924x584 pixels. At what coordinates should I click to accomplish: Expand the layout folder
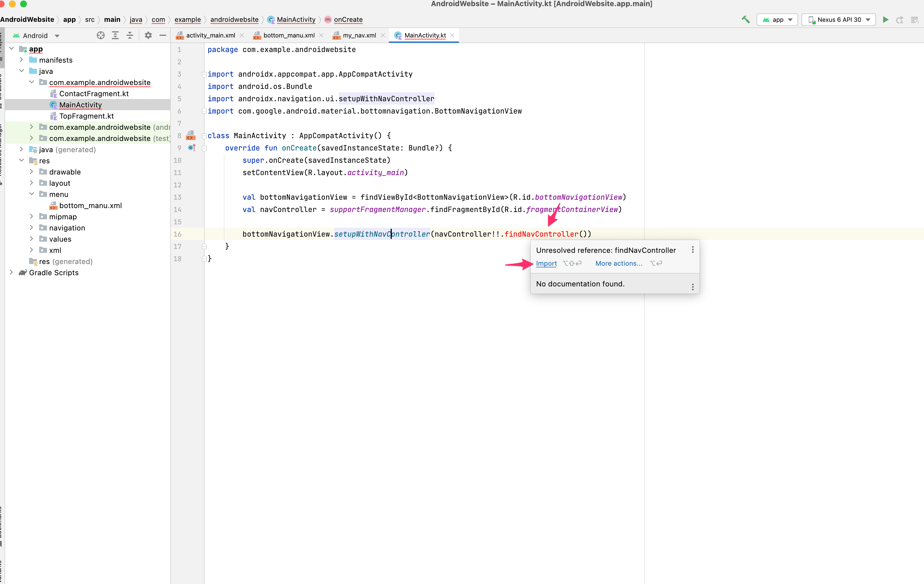(x=31, y=183)
